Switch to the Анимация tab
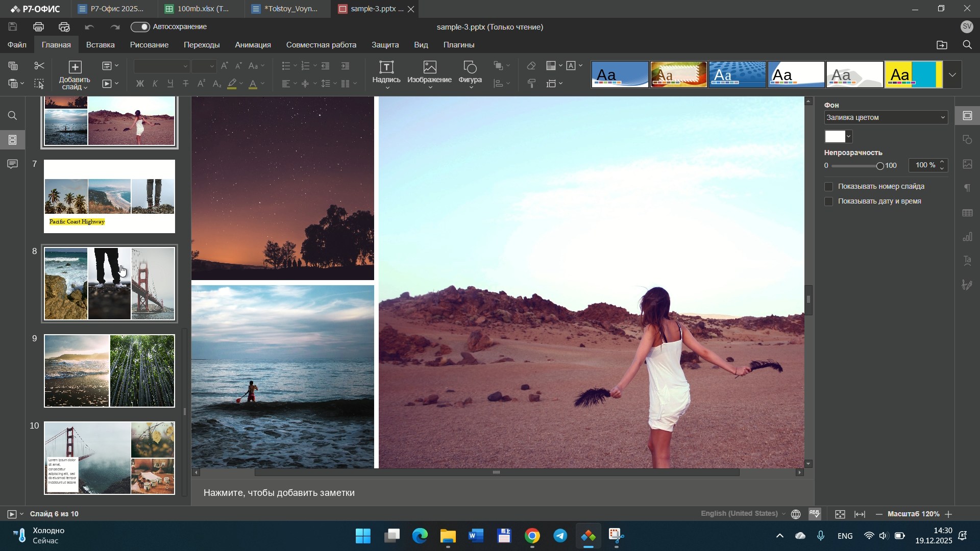The height and width of the screenshot is (551, 980). click(x=253, y=45)
